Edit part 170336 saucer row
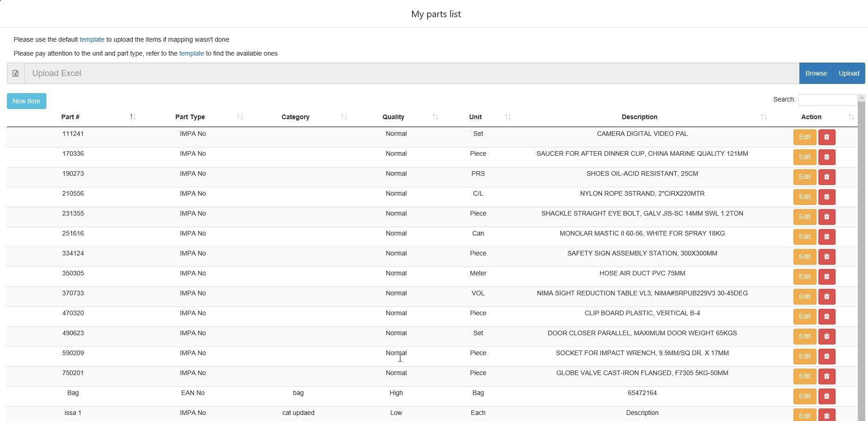 (805, 157)
